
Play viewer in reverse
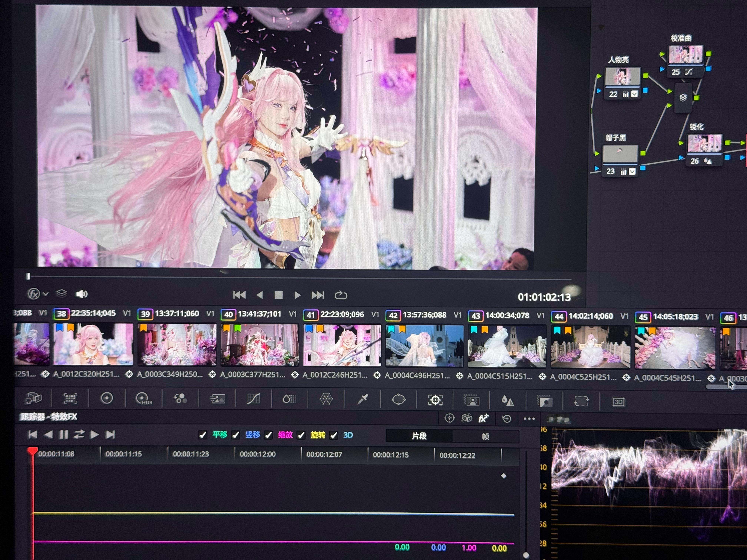(x=259, y=295)
